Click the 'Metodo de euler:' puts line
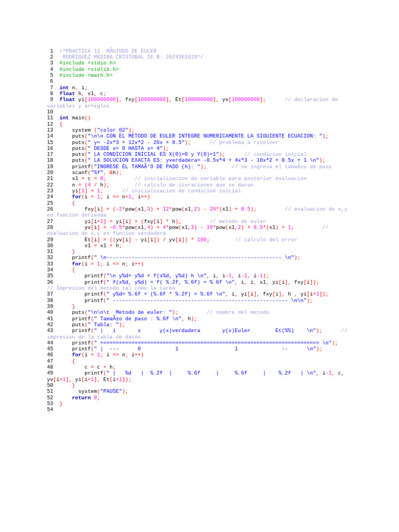Viewport: 399px width, 532px height. coord(125,312)
